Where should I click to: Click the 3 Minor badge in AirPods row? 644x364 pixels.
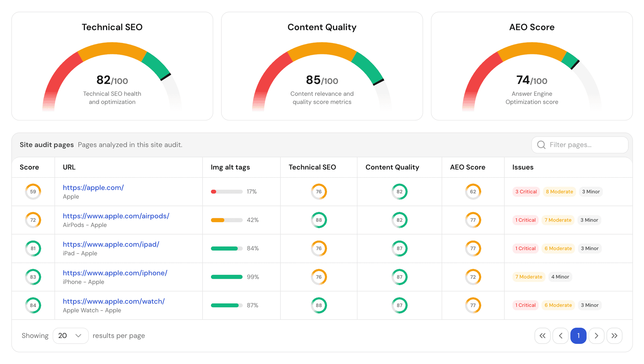point(589,220)
